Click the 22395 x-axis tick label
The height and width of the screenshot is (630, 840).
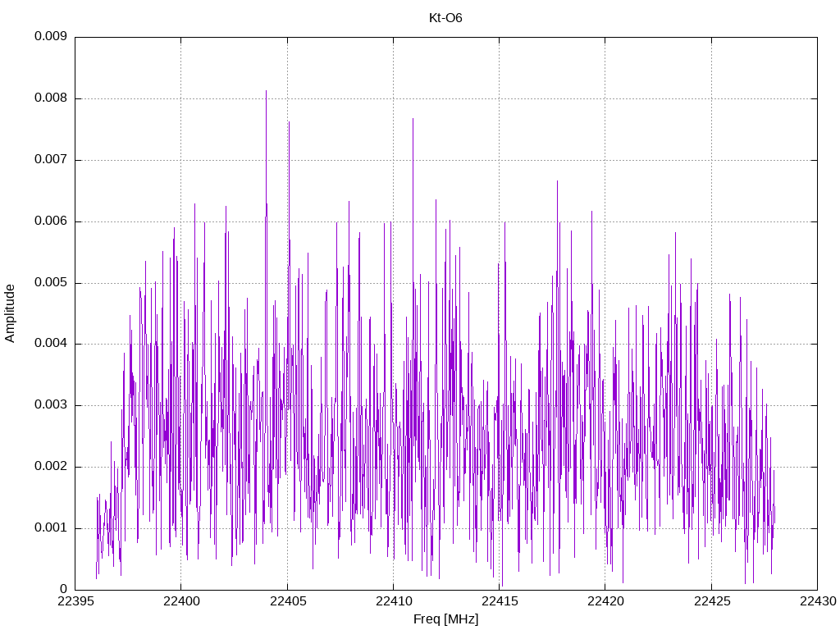pos(75,601)
